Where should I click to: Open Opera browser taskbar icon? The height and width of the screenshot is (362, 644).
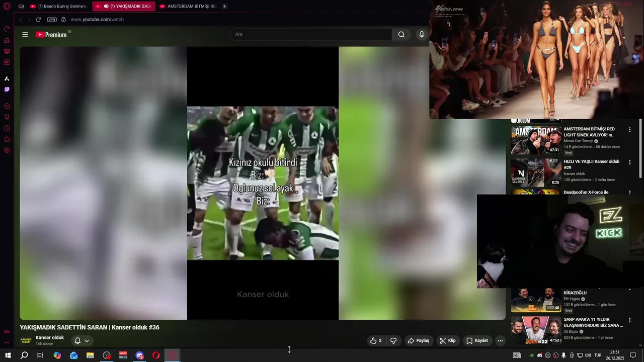(x=156, y=355)
